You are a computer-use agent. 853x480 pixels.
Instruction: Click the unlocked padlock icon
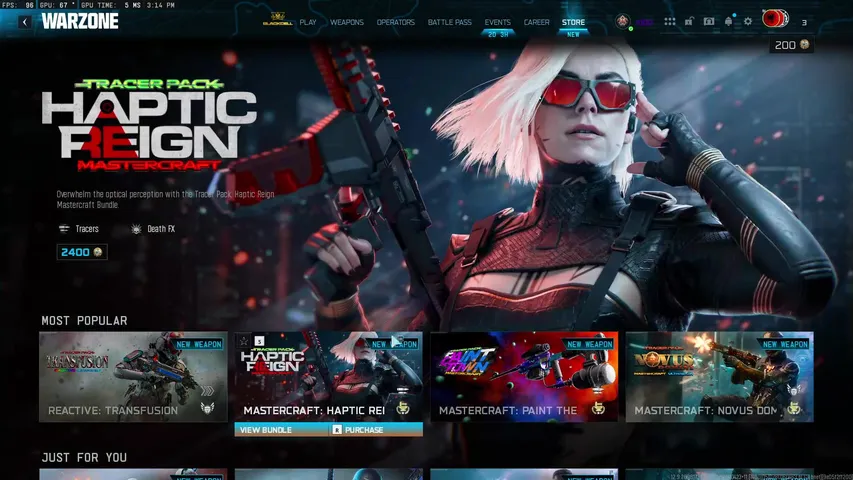click(x=689, y=21)
